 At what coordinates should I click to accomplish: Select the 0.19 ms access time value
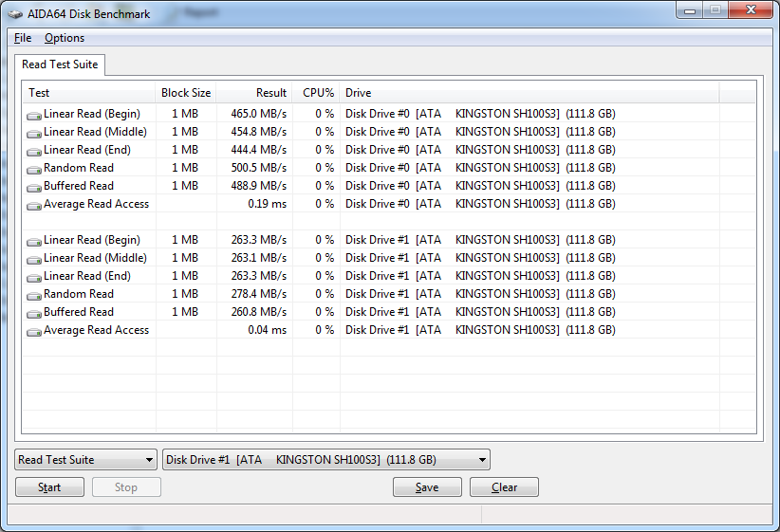pos(268,204)
